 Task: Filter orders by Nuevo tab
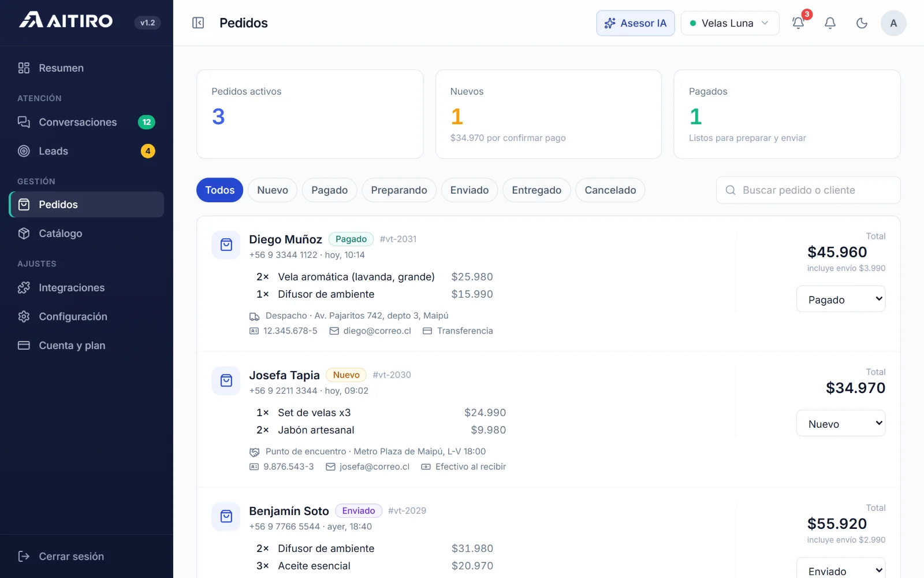point(273,190)
